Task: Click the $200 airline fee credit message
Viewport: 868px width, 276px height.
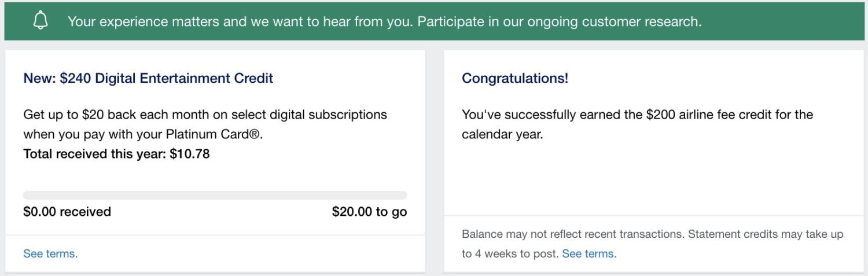Action: [x=637, y=115]
